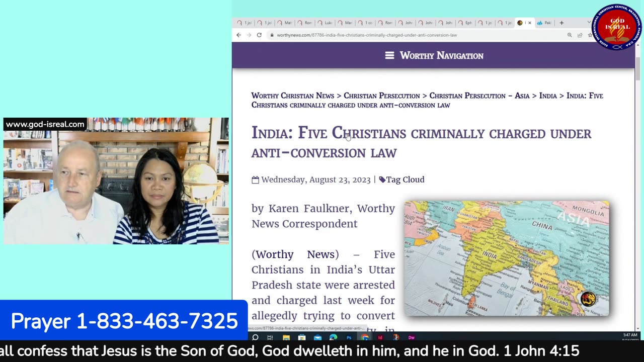Open File Explorer from the taskbar
The height and width of the screenshot is (362, 644).
pyautogui.click(x=286, y=337)
